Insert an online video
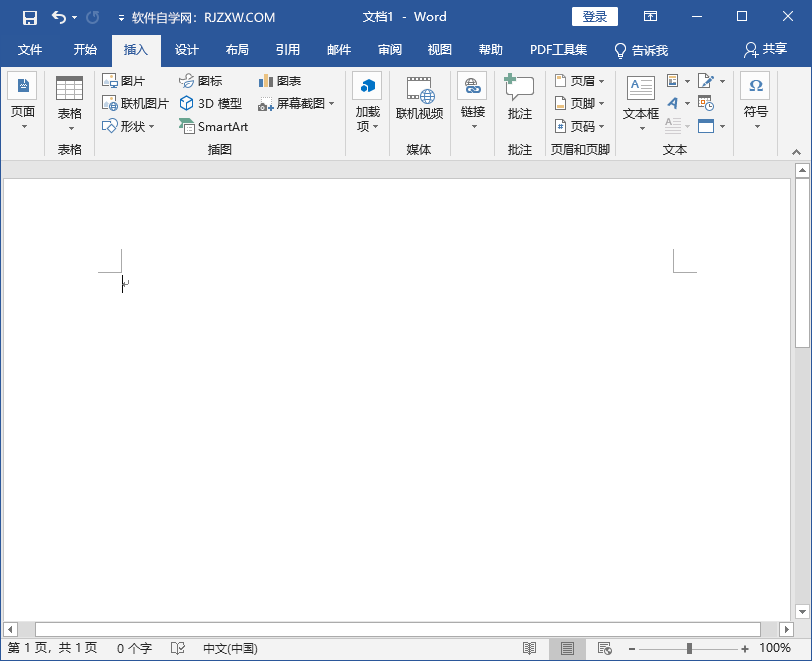812x661 pixels. pyautogui.click(x=419, y=99)
